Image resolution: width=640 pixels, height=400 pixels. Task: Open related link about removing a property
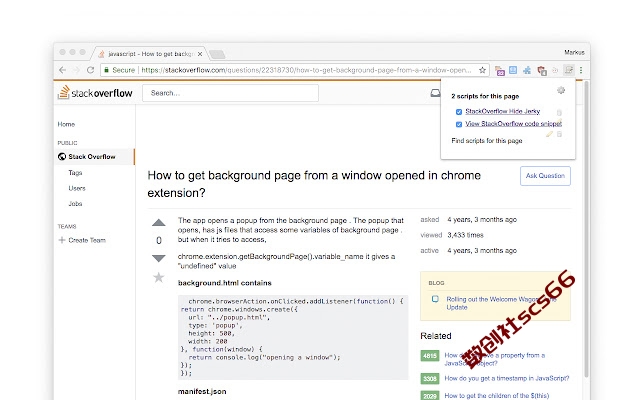pos(495,359)
